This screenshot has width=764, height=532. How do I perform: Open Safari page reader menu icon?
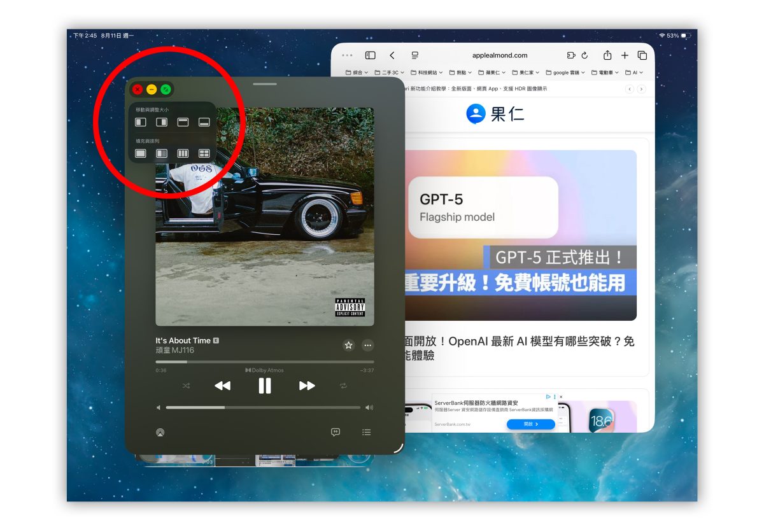[415, 55]
